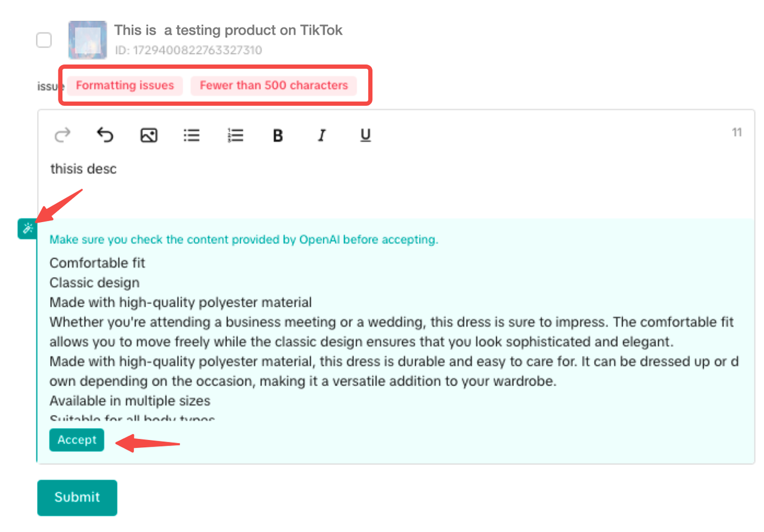This screenshot has height=532, width=764.
Task: Apply numbered list formatting
Action: [236, 136]
